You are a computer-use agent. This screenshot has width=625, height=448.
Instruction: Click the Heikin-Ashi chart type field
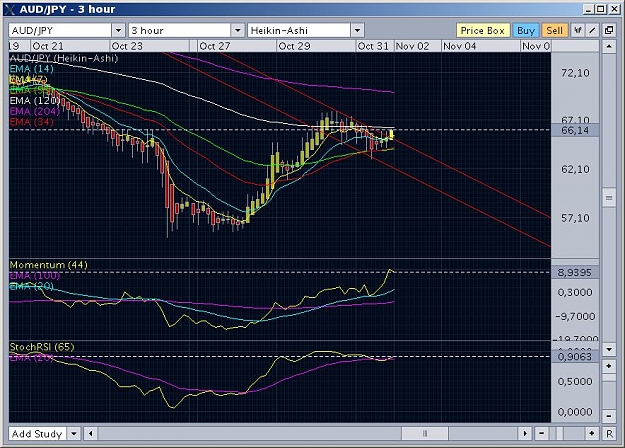coord(299,30)
